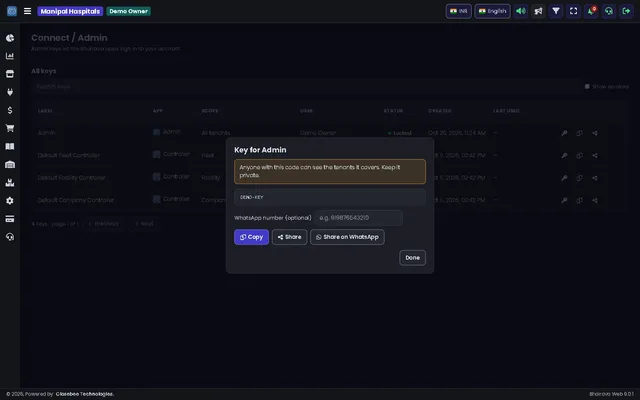Click the Demo Owner role badge
640x400 pixels.
pos(129,11)
